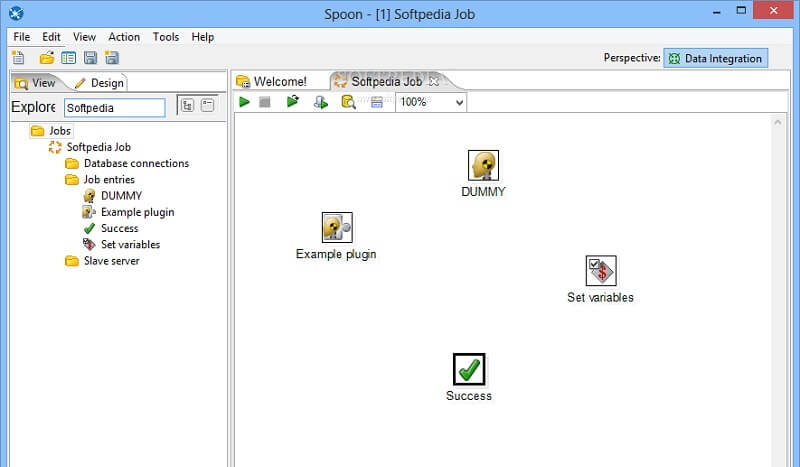Click the show results pane icon
The height and width of the screenshot is (467, 800).
pos(377,102)
